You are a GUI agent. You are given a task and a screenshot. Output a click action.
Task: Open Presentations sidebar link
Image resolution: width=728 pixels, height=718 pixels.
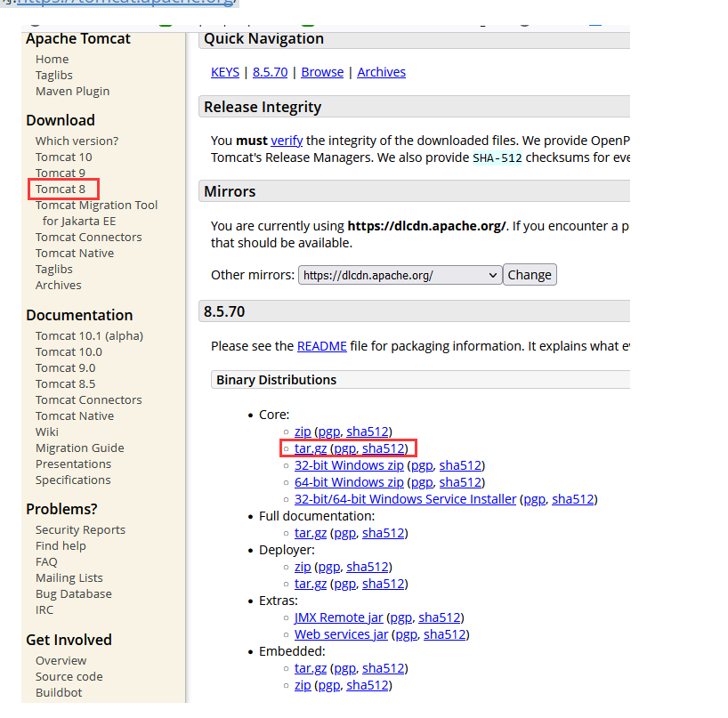tap(73, 464)
